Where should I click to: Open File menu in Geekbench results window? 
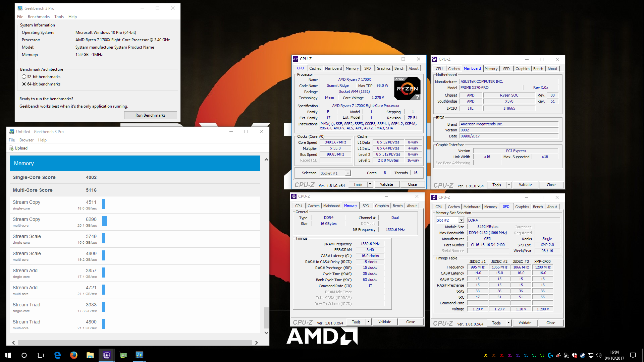click(x=12, y=140)
